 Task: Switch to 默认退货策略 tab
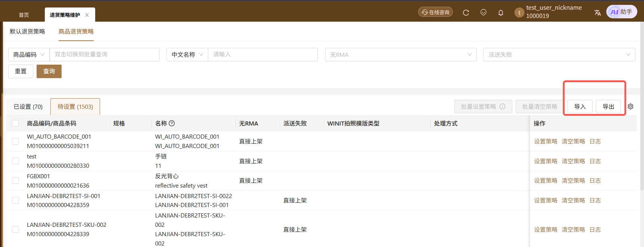tap(27, 31)
